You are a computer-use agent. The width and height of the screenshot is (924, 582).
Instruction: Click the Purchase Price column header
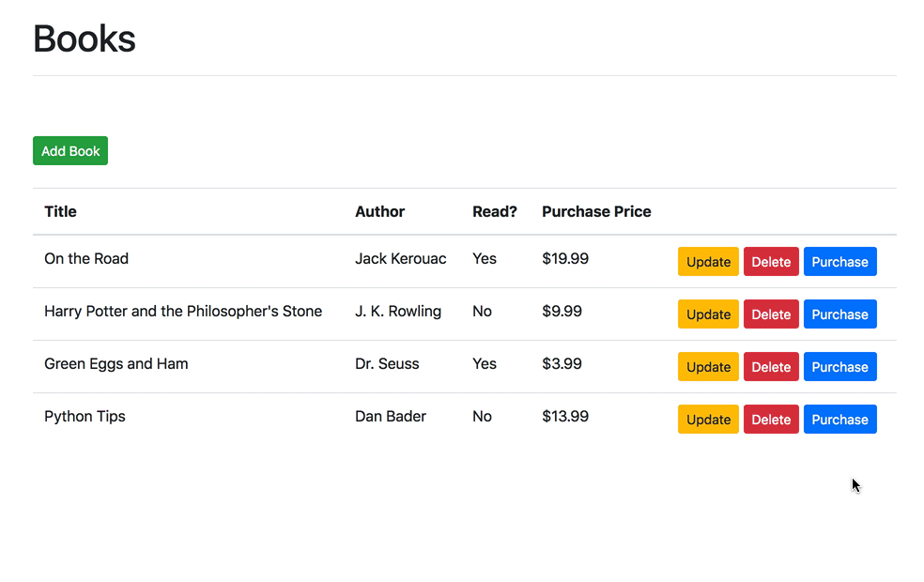pyautogui.click(x=596, y=211)
